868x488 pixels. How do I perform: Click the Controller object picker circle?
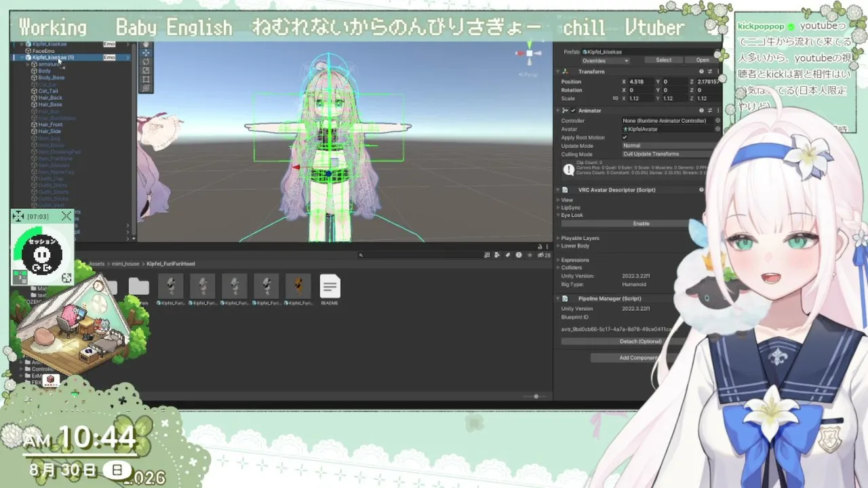717,121
